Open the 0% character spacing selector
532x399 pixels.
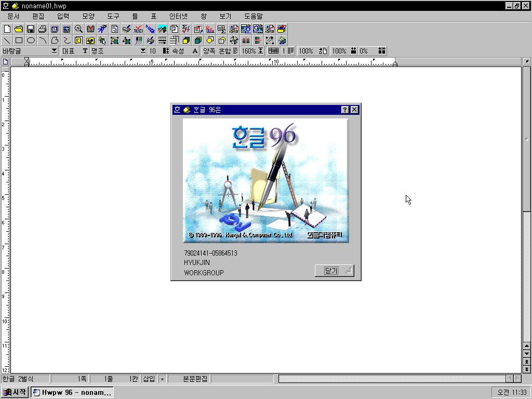(373, 51)
